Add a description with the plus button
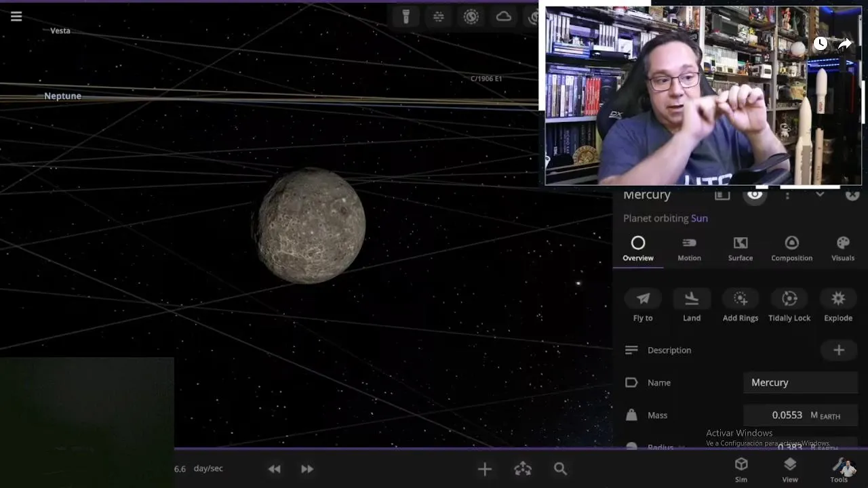868x488 pixels. 839,350
